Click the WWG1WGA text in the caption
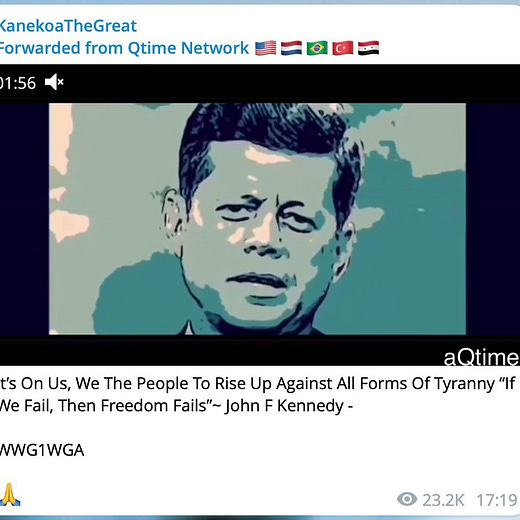Screen dimensions: 520x520 point(42,450)
